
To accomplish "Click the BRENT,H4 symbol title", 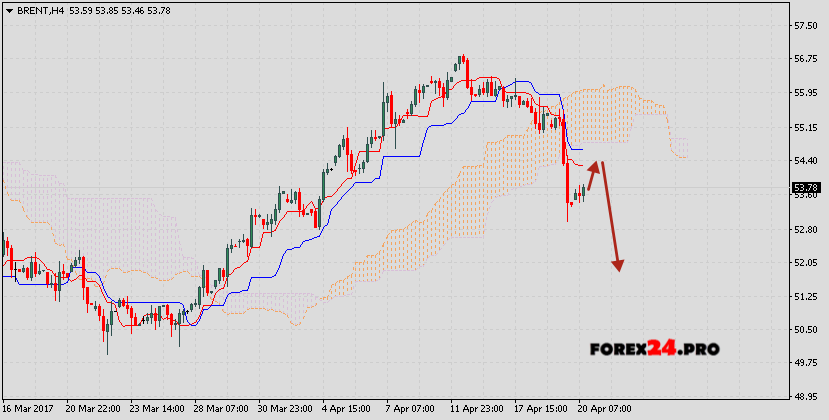I will point(40,10).
